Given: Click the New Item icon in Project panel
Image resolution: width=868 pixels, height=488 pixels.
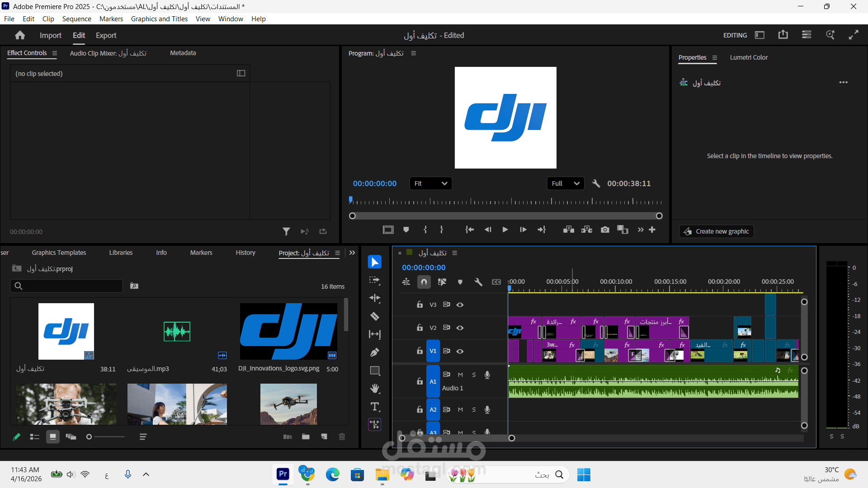Looking at the screenshot, I should (324, 436).
